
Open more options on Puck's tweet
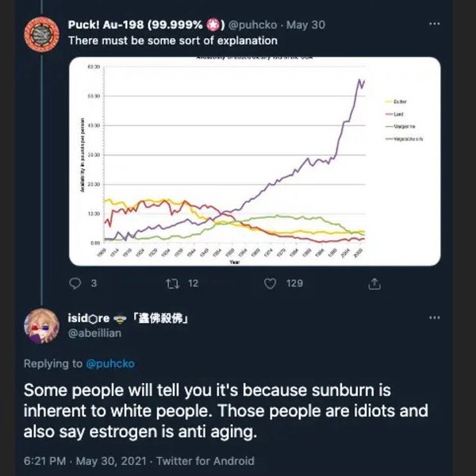point(433,24)
